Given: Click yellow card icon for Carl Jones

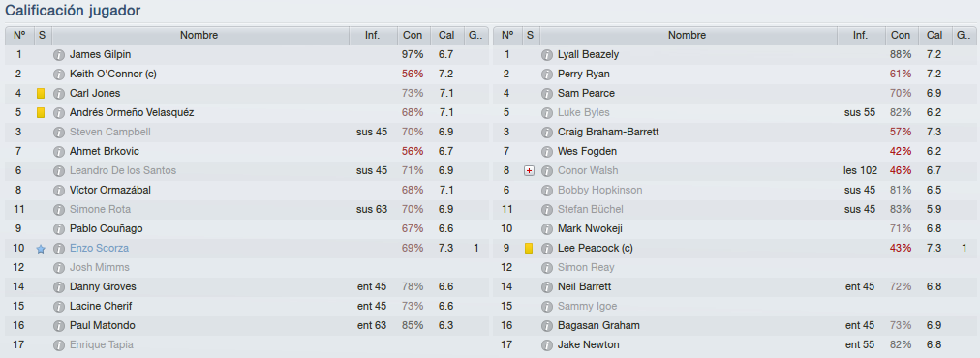Looking at the screenshot, I should tap(41, 94).
